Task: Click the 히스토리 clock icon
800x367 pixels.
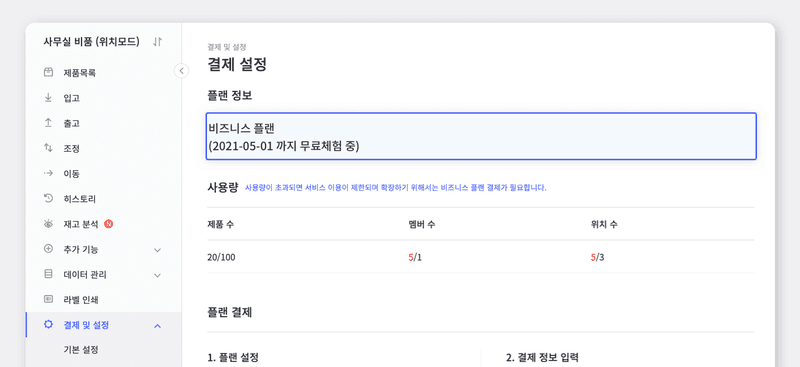Action: click(48, 199)
